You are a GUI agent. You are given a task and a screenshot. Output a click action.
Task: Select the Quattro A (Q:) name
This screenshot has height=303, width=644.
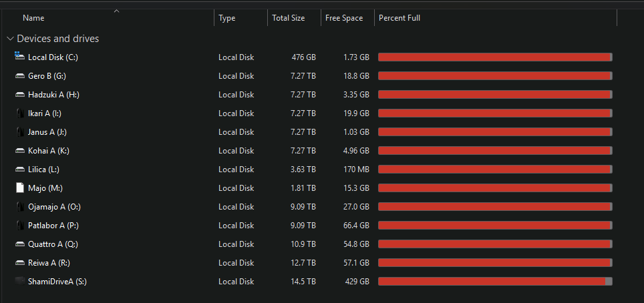pyautogui.click(x=53, y=244)
